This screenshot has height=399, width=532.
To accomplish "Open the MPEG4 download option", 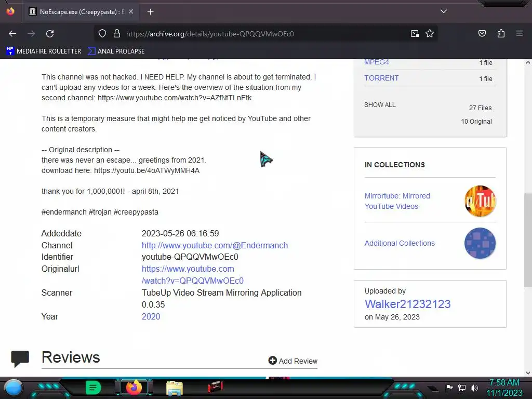I will [376, 62].
